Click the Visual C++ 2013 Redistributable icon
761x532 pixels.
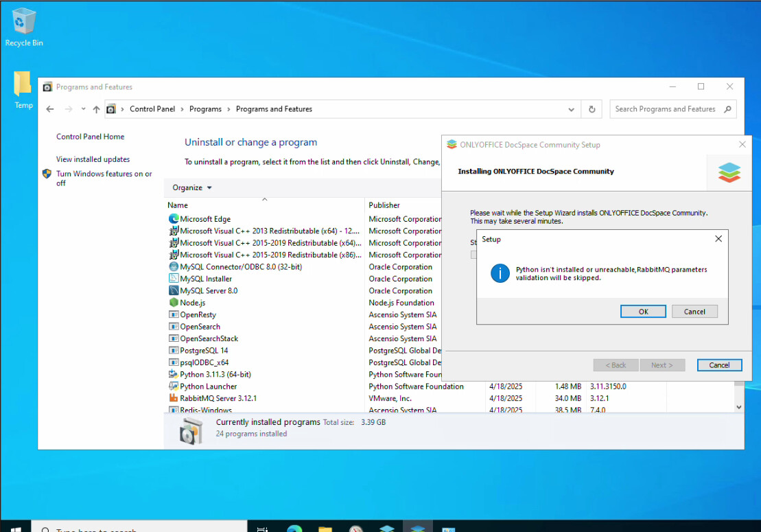(173, 231)
